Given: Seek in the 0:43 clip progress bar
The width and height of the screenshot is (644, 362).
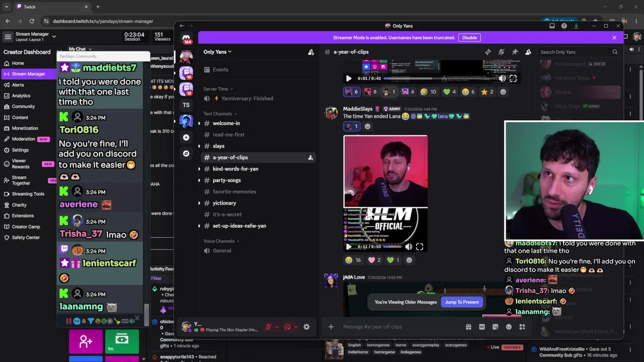Looking at the screenshot, I should click(440, 78).
